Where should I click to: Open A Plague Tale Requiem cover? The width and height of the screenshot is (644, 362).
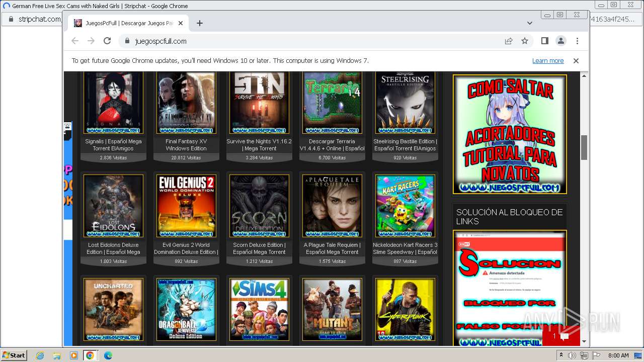coord(332,206)
